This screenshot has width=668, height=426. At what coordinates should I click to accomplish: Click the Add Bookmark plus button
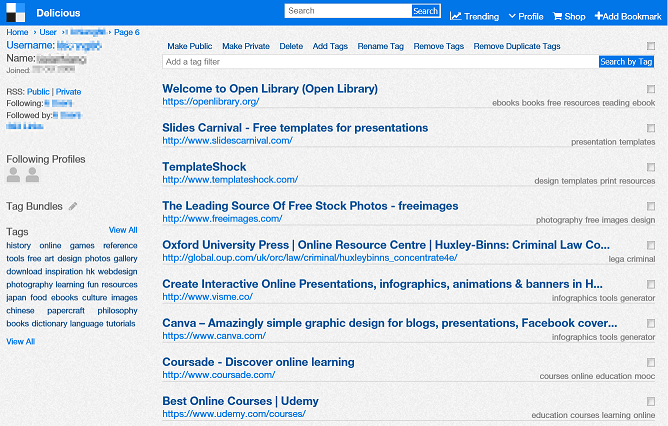coord(600,16)
